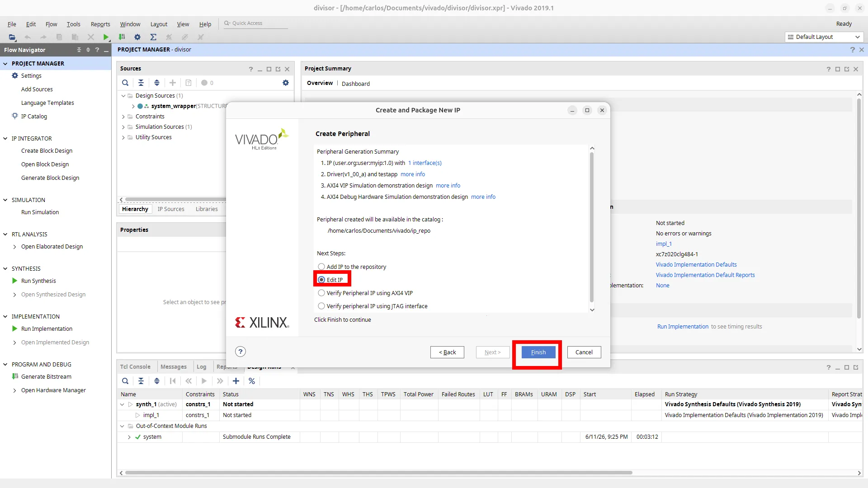Collapse the Design Sources tree node
Image resolution: width=868 pixels, height=488 pixels.
pyautogui.click(x=123, y=96)
